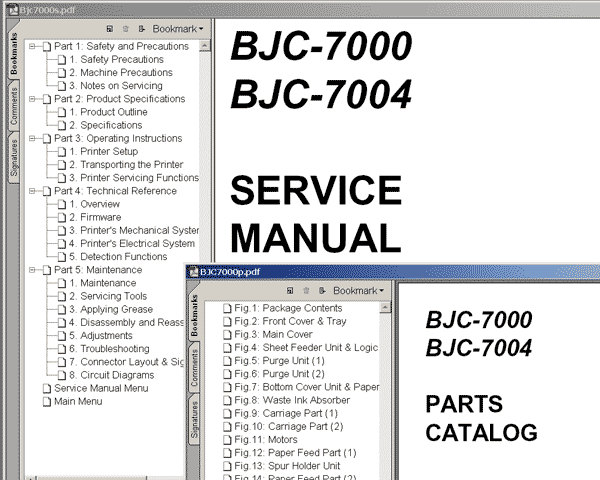
Task: Open Bookmark dropdown in BJC7000p window
Action: [358, 291]
